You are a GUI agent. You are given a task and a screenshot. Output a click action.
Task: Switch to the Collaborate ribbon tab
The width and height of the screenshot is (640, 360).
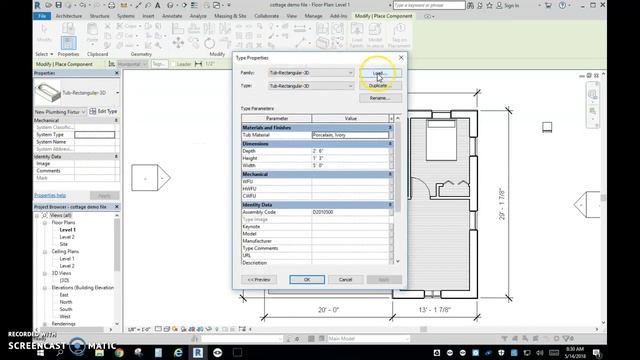click(267, 16)
